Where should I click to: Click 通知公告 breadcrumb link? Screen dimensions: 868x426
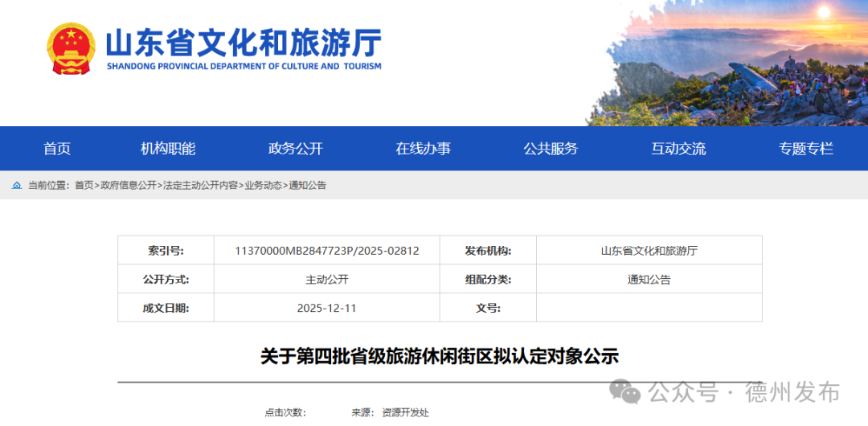[x=308, y=185]
